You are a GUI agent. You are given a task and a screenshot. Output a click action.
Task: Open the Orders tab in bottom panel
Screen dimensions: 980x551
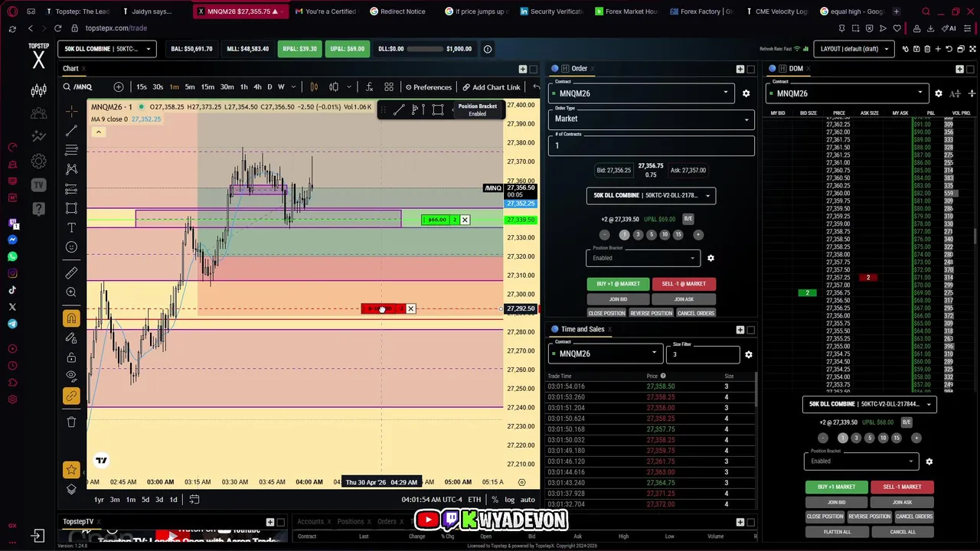[387, 522]
